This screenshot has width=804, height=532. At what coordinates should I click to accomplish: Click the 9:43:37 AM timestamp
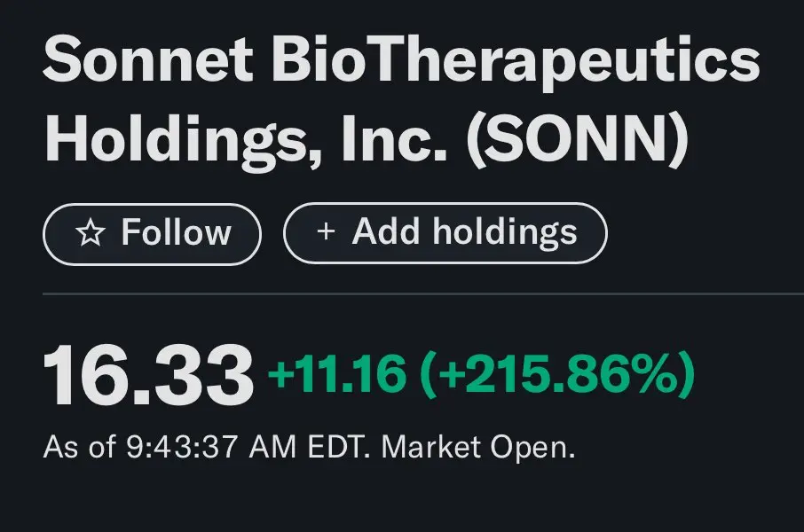coord(210,446)
